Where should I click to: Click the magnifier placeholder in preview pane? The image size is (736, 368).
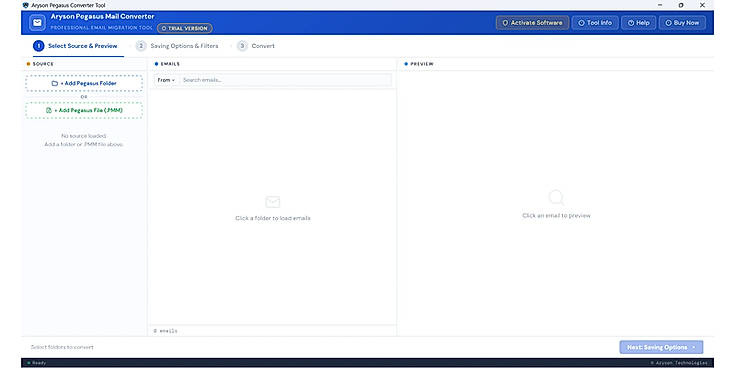[x=556, y=198]
